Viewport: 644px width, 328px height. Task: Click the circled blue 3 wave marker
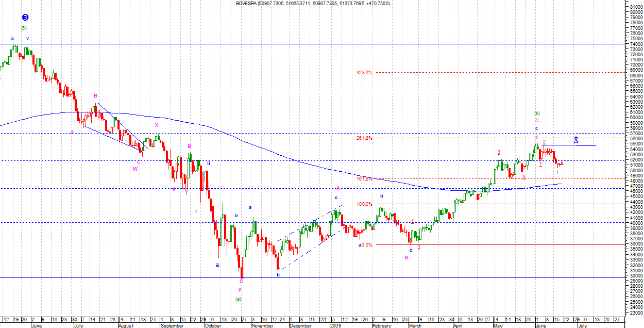tap(25, 17)
